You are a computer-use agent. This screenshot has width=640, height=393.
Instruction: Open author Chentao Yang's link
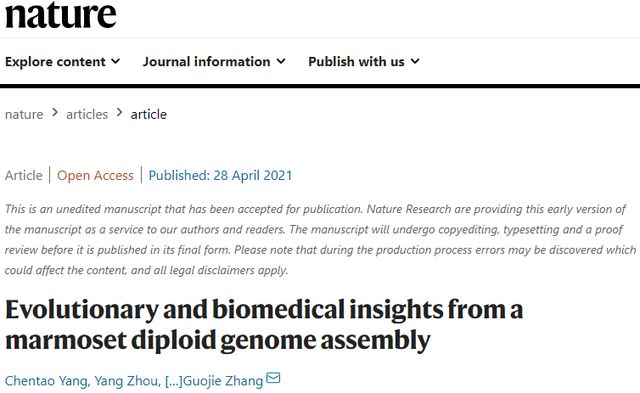point(46,381)
